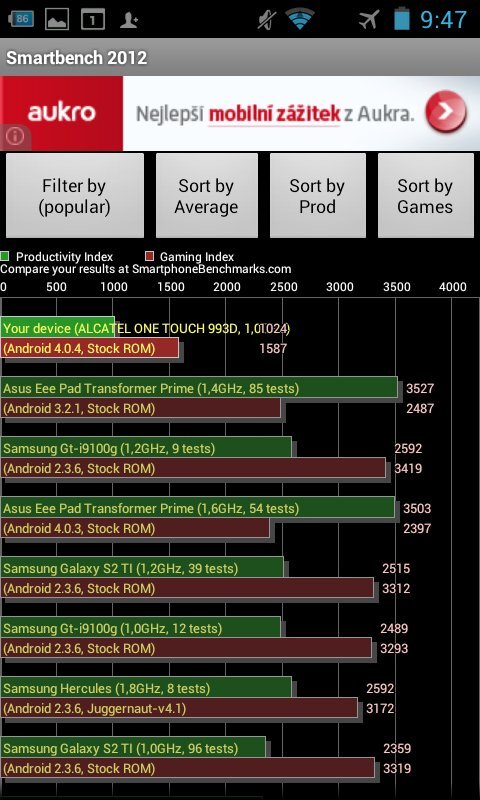Tap the 4000 axis label
Screen dimensions: 480x800
(452, 287)
